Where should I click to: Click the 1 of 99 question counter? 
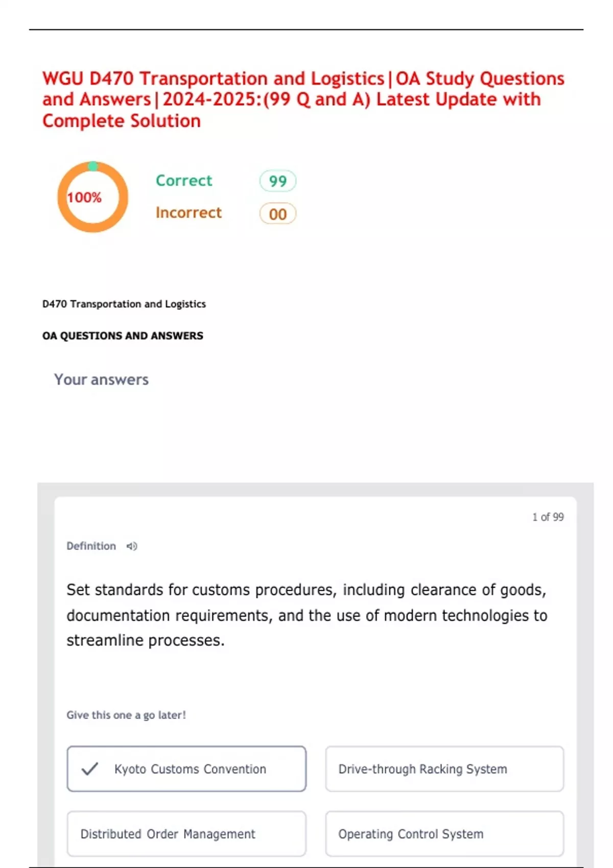pyautogui.click(x=548, y=517)
